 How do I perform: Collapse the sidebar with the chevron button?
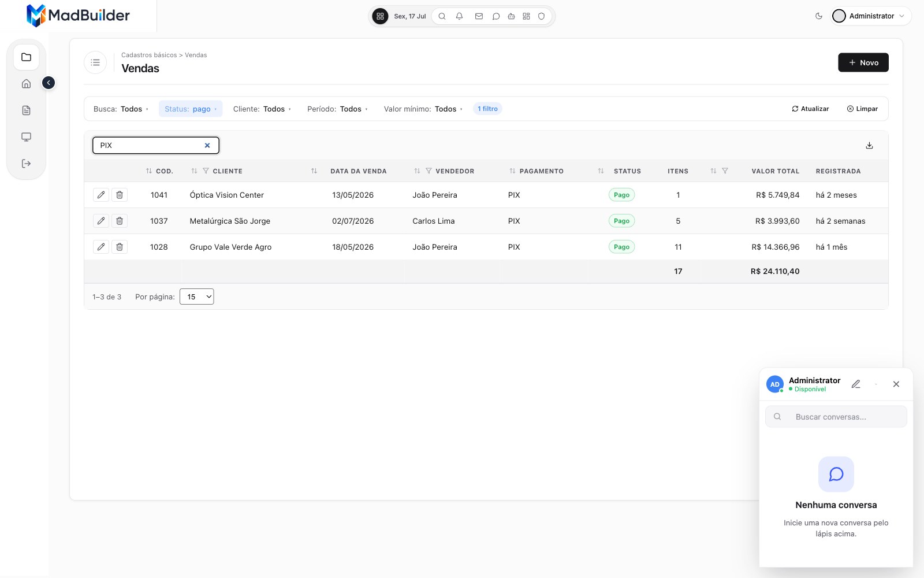49,83
